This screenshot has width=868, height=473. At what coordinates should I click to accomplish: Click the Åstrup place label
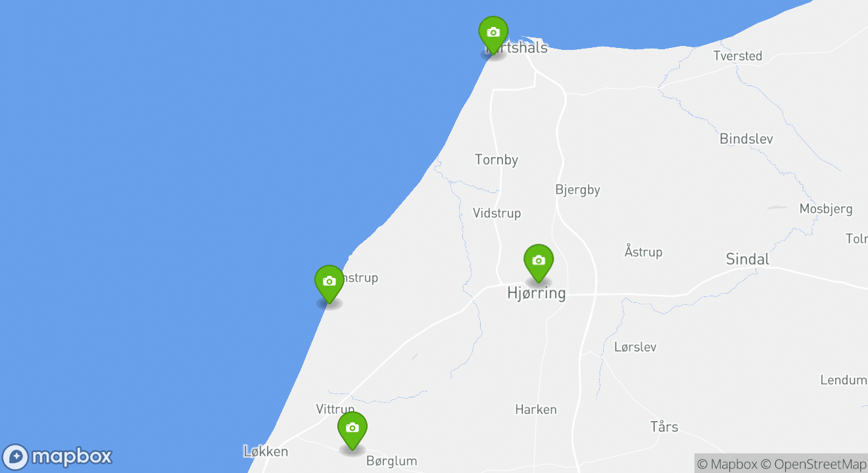[643, 252]
